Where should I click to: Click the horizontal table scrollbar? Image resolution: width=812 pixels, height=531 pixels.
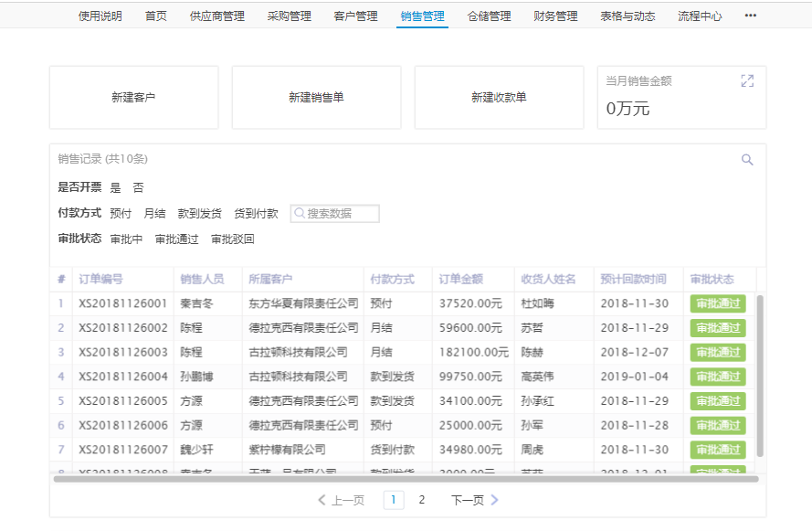[406, 479]
